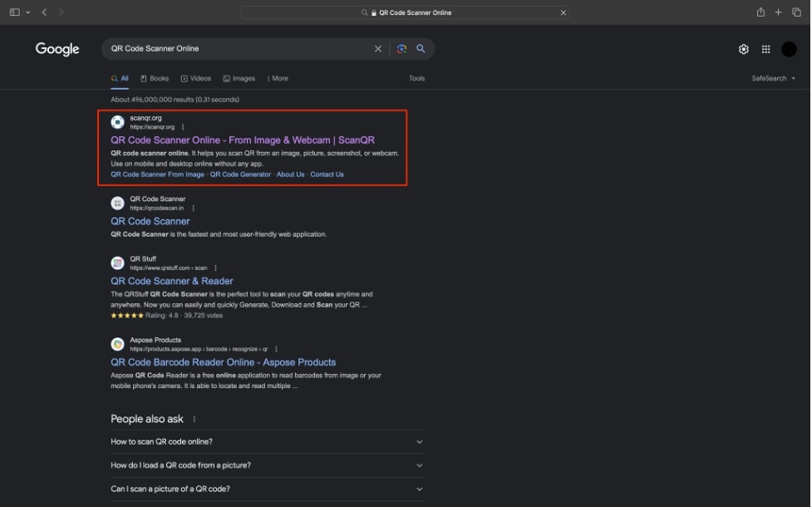Click the Tools button under search bar
This screenshot has width=812, height=507.
click(x=416, y=78)
